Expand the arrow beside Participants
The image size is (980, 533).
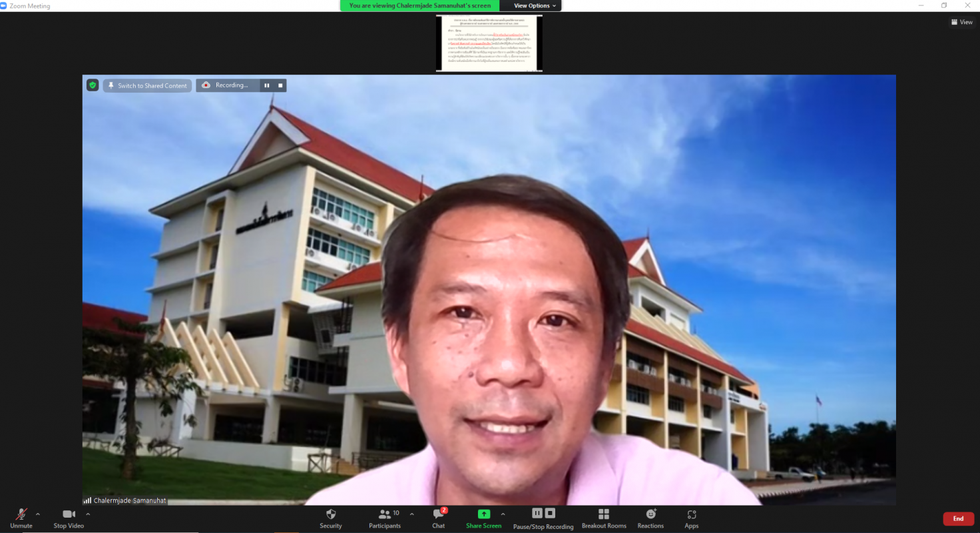pyautogui.click(x=411, y=514)
